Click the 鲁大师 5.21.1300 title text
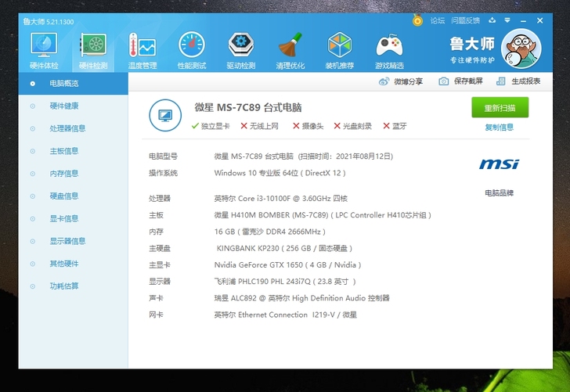570x392 pixels. [49, 22]
